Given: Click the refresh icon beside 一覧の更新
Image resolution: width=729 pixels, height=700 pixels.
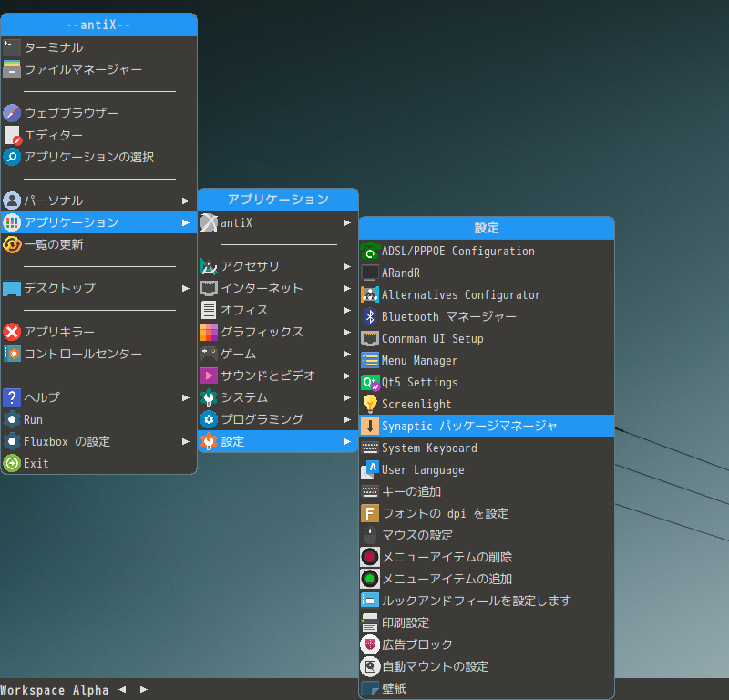Looking at the screenshot, I should pyautogui.click(x=12, y=244).
